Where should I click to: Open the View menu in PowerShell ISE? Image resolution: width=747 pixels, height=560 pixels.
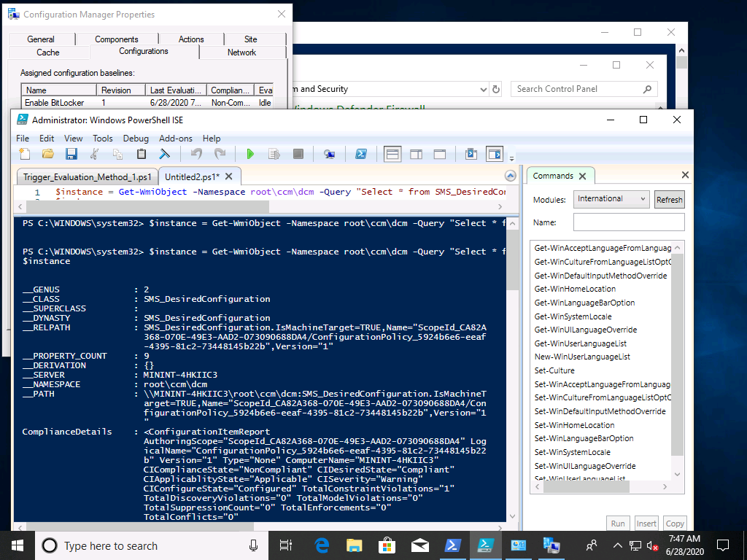point(74,139)
